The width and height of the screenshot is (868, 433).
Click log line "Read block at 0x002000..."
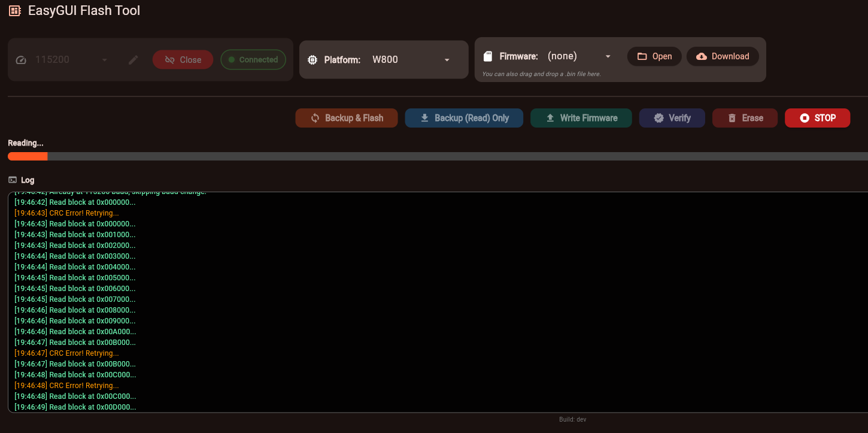75,246
